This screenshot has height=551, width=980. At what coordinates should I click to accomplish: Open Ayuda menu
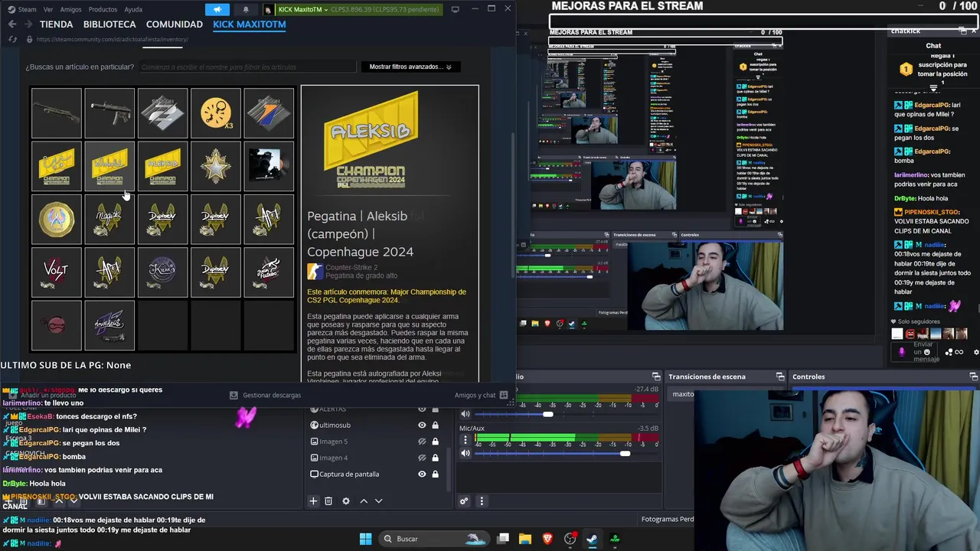click(x=133, y=9)
